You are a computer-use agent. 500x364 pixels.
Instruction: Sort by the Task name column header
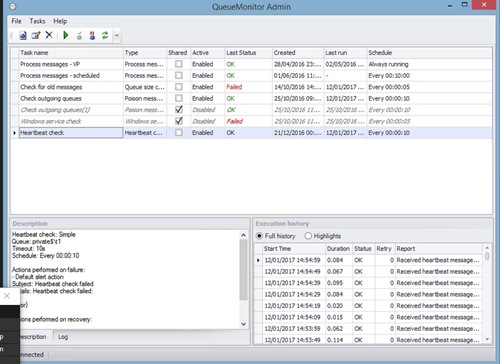click(x=71, y=53)
